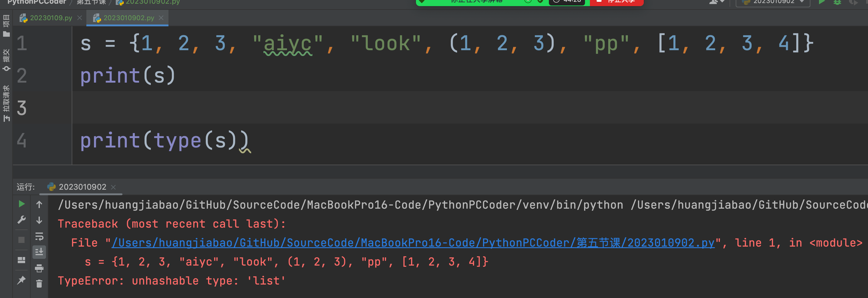Click the "Traceback (most recent call last):" line
Viewport: 868px width, 298px height.
(x=172, y=224)
